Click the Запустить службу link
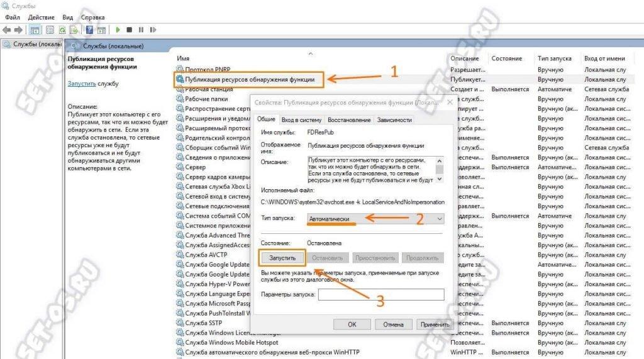The height and width of the screenshot is (359, 644). pos(81,84)
